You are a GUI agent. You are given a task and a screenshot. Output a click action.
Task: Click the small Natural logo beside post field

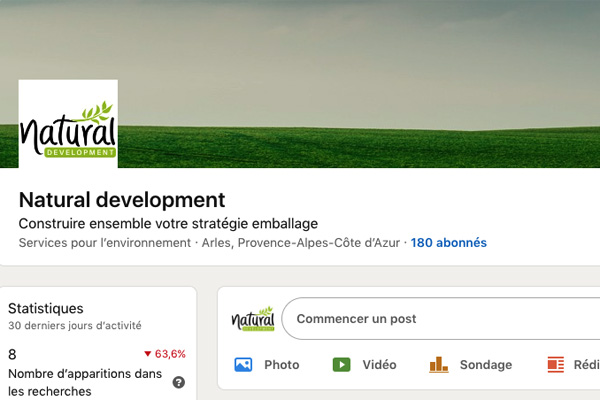pyautogui.click(x=253, y=318)
